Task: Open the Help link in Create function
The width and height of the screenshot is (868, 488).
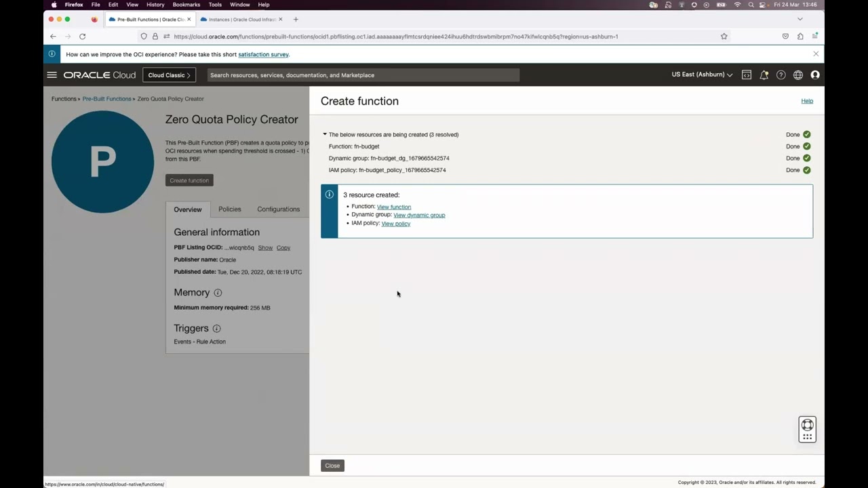Action: coord(807,101)
